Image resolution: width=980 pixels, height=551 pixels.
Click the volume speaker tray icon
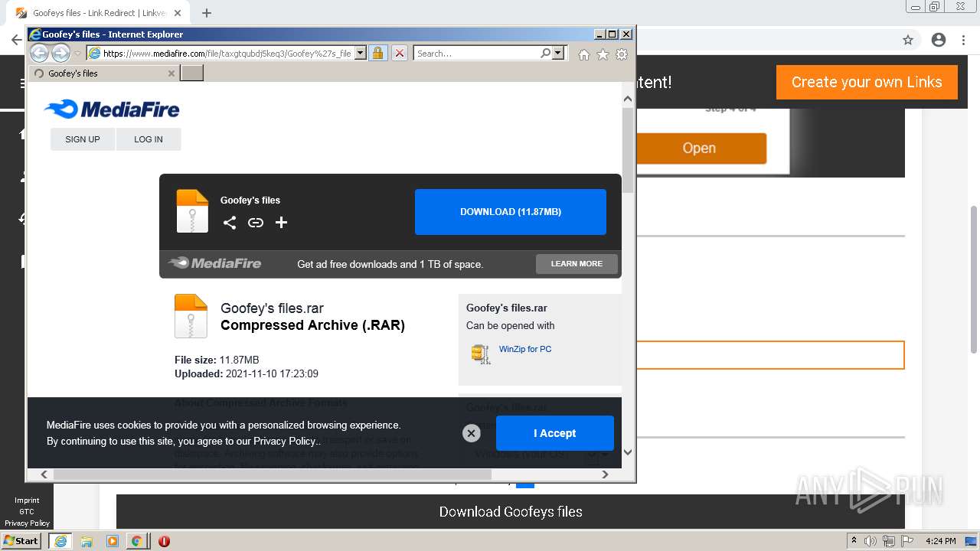tap(871, 541)
